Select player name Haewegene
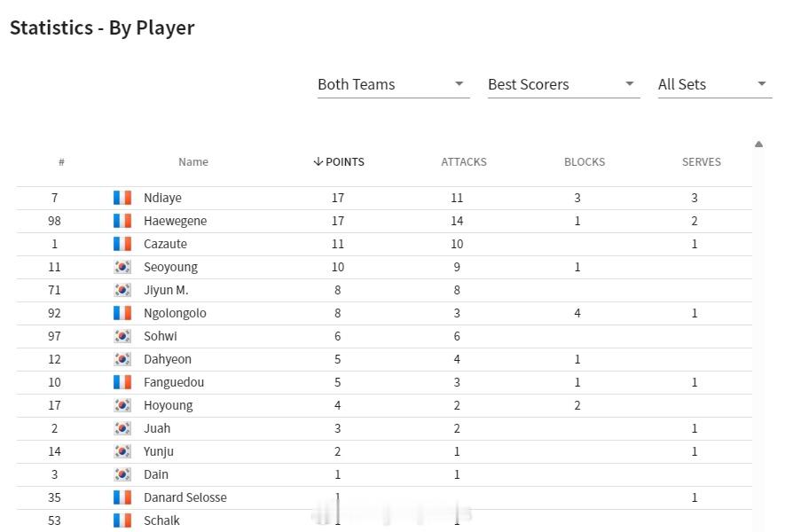Viewport: 785px width, 532px height. point(176,221)
